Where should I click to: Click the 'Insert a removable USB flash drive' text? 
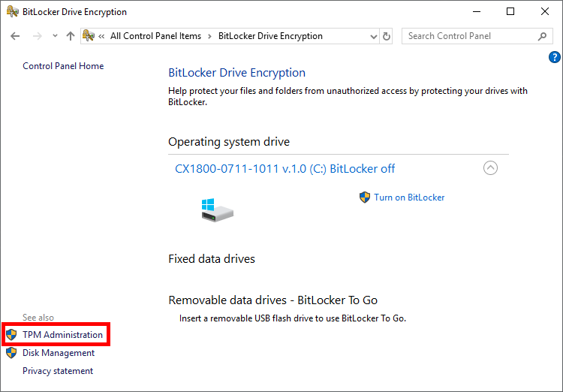(x=293, y=318)
